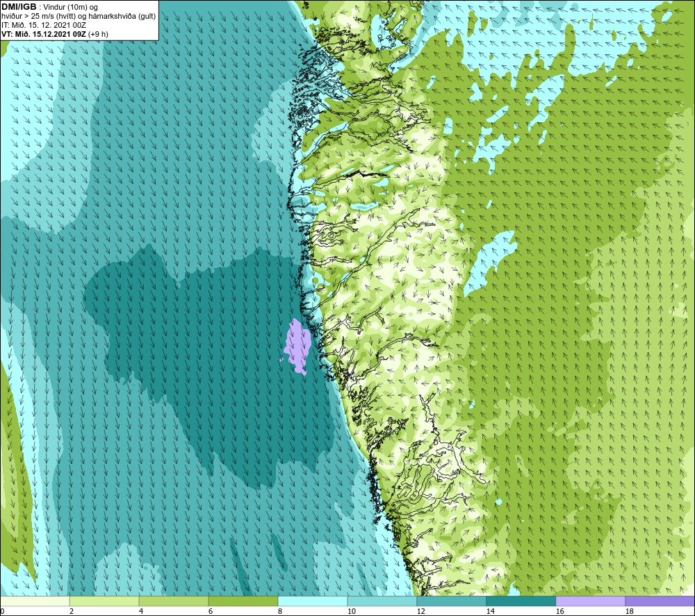Click the DMI/IGB title text
The width and height of the screenshot is (695, 616).
pos(19,7)
